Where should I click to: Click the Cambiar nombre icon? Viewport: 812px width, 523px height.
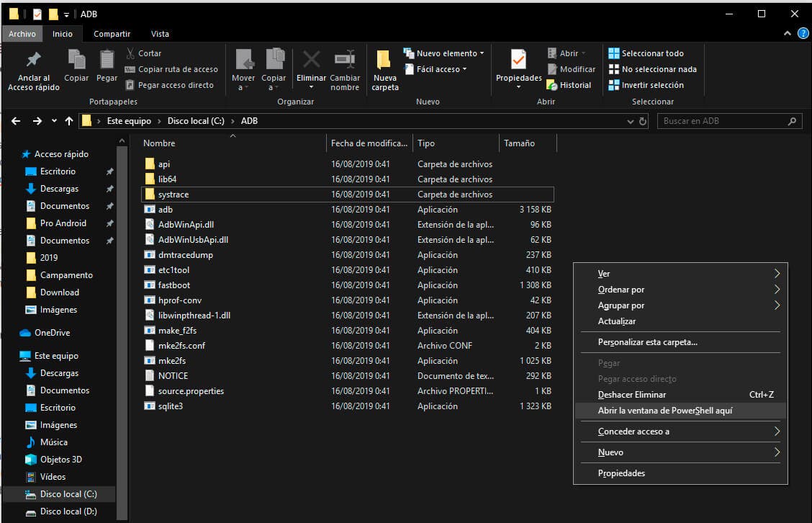(345, 61)
